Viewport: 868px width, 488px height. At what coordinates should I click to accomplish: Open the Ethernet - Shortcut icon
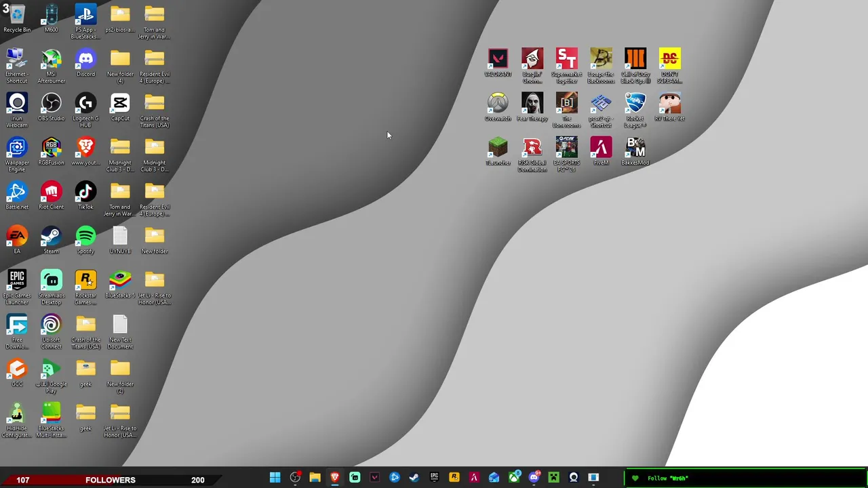click(x=17, y=66)
